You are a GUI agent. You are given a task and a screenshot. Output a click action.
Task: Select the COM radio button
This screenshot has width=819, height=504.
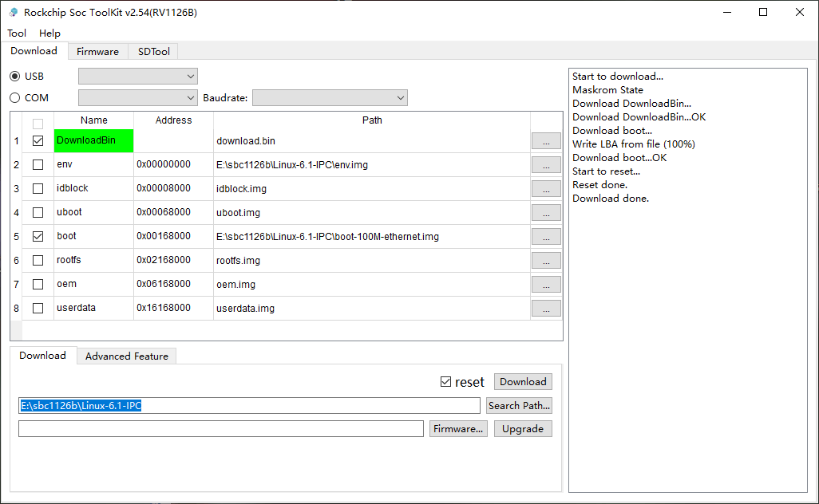(14, 97)
